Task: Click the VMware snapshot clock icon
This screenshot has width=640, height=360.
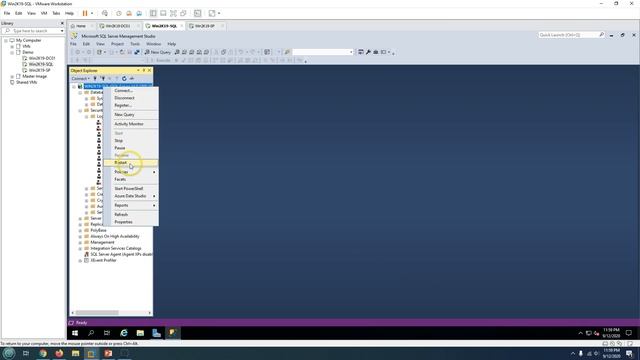Action: 119,13
